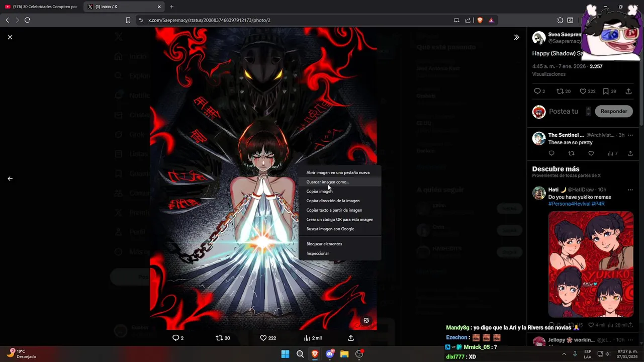Screen dimensions: 644x362
Task: Open Svea Saepremacy profile avatar
Action: [539, 38]
